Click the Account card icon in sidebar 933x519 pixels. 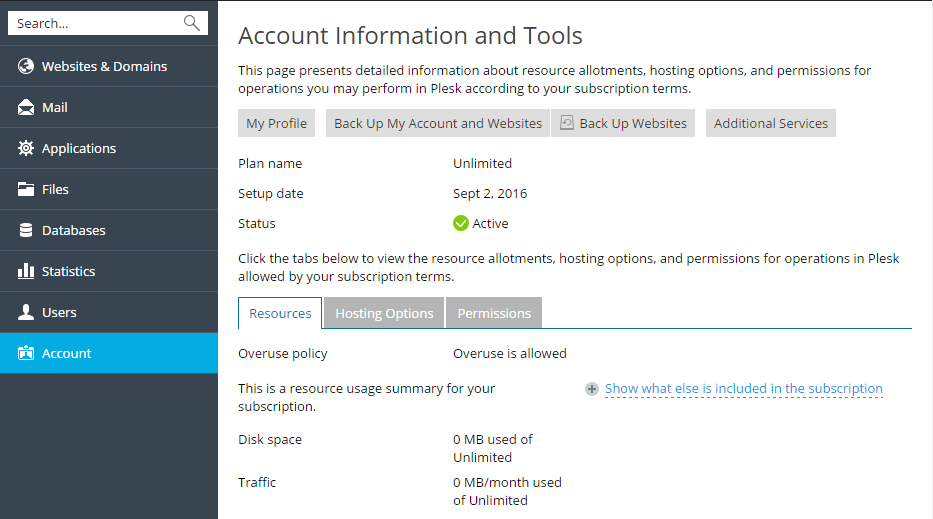click(x=26, y=354)
